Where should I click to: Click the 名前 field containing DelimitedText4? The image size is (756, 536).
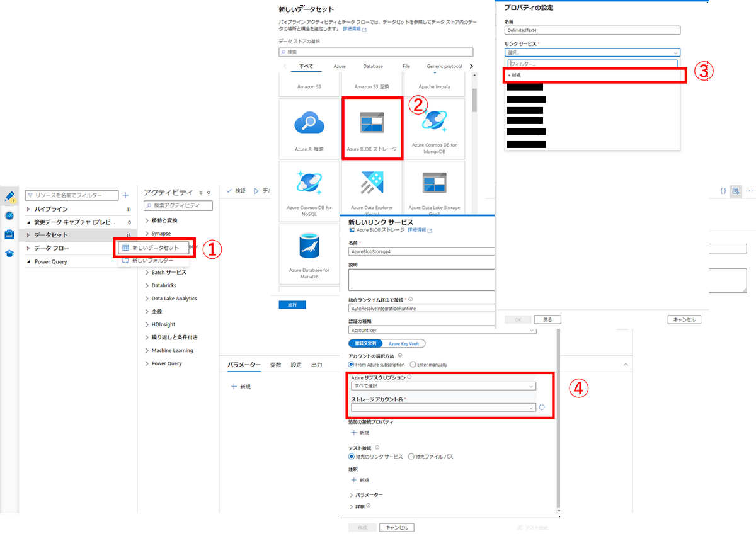tap(592, 30)
